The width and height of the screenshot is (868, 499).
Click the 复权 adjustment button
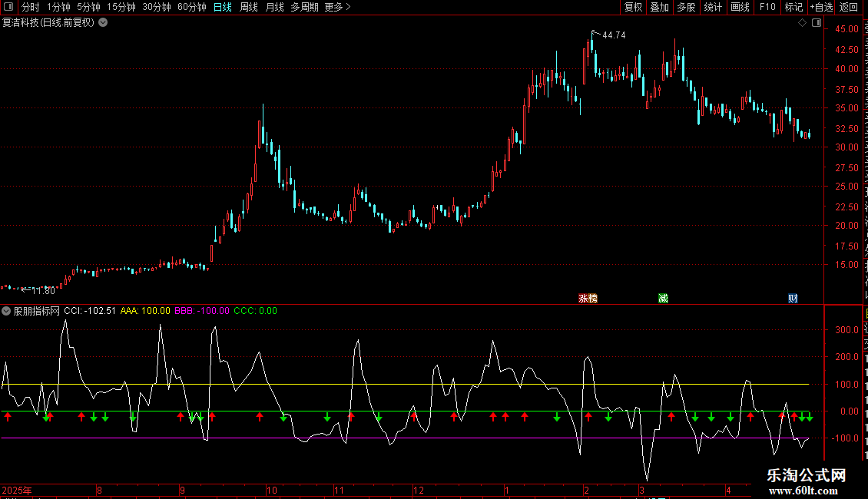(633, 7)
